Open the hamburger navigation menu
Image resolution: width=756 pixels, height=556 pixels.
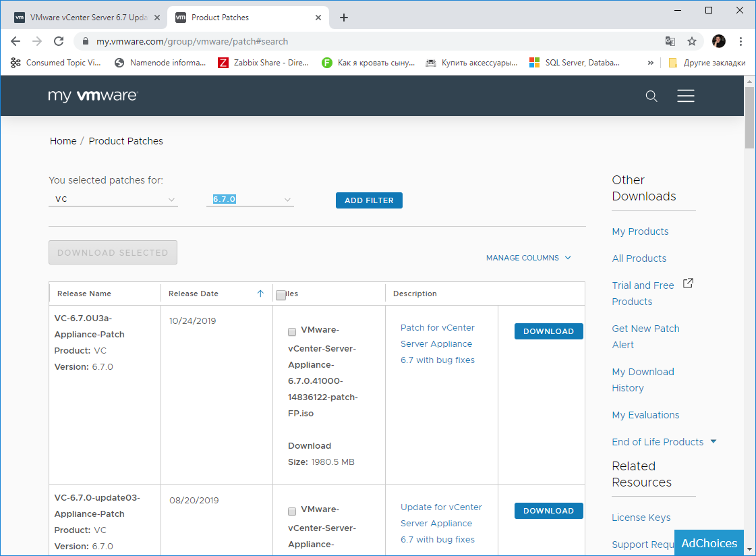(x=686, y=96)
